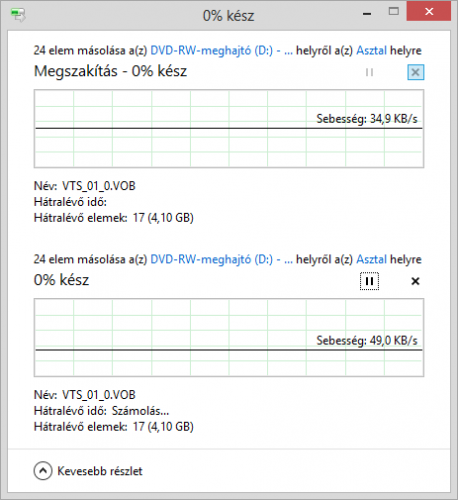Image resolution: width=458 pixels, height=500 pixels.
Task: Maximize the copy progress window
Action: pyautogui.click(x=394, y=12)
